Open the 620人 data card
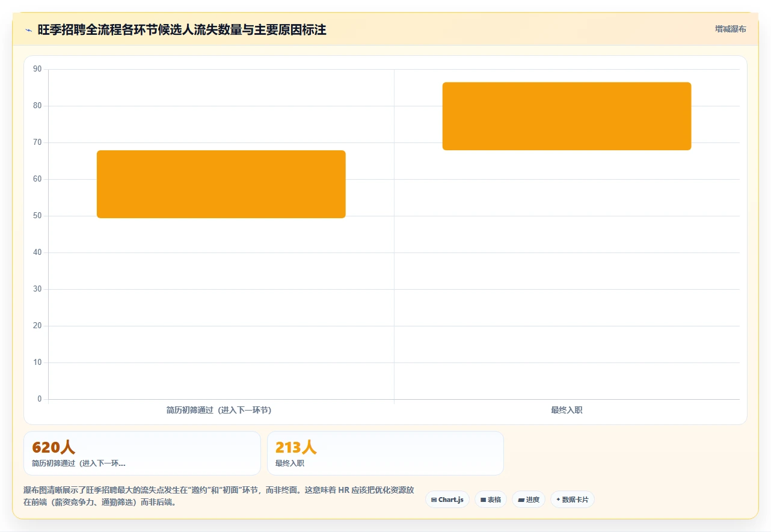The image size is (771, 532). click(142, 453)
